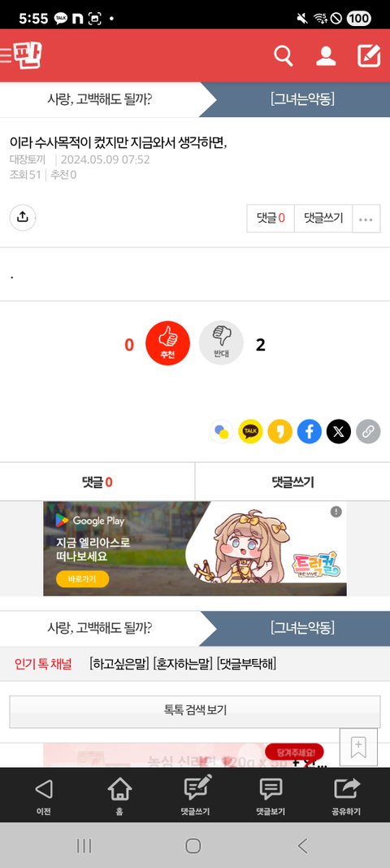Viewport: 390px width, 868px height.
Task: Open the three-dot more options menu
Action: 366,219
